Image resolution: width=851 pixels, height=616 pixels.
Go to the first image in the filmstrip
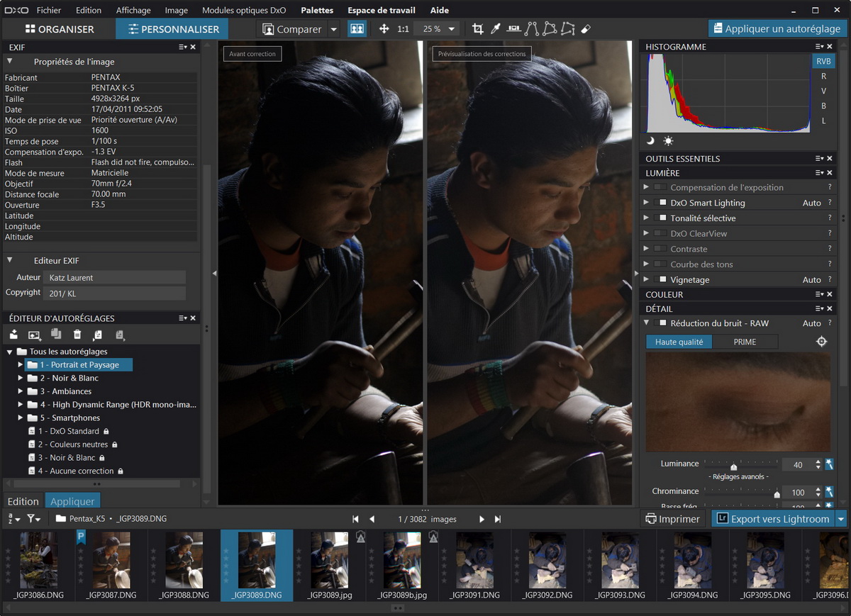356,519
